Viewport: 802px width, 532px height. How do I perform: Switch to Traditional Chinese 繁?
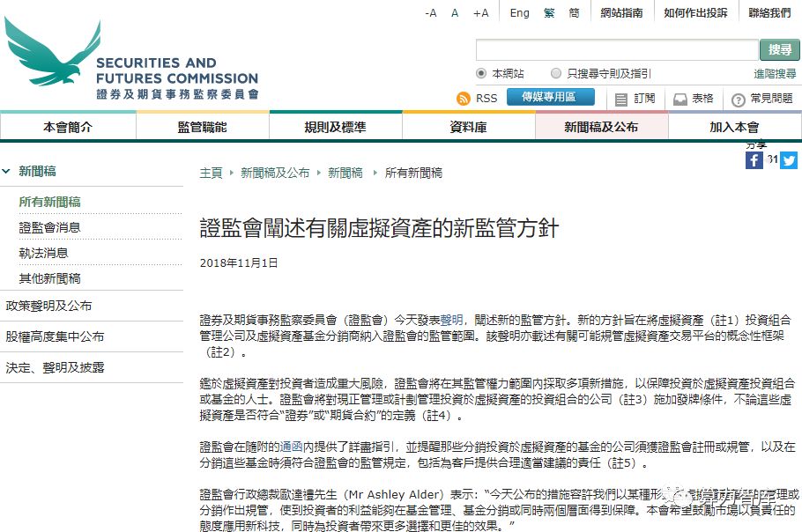[x=549, y=13]
